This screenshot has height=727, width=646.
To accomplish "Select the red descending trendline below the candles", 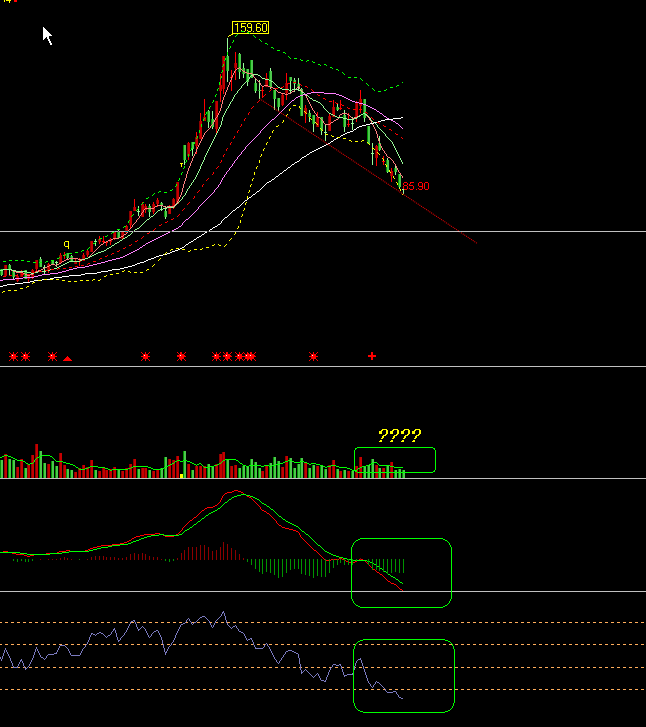I will (369, 172).
